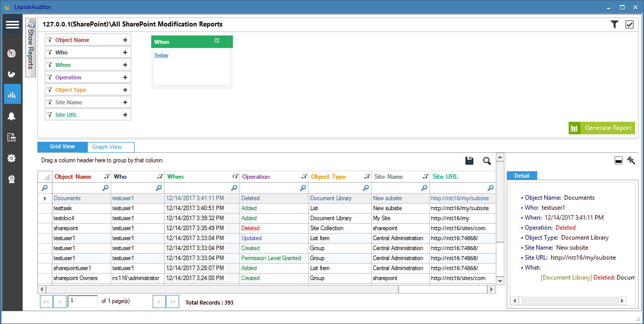
Task: Expand the Documents row with the row arrow
Action: [x=45, y=198]
